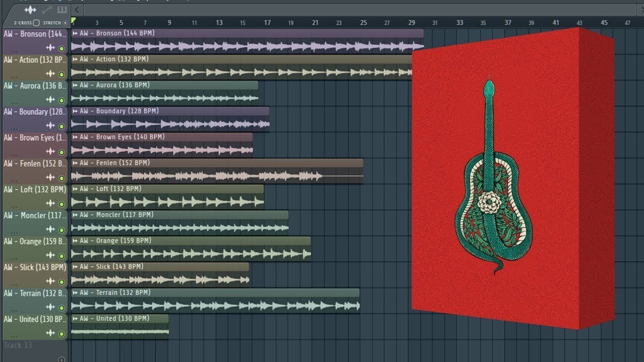Viewport: 644px width, 362px height.
Task: Click the waveform icon on Moncler track header
Action: tap(50, 230)
